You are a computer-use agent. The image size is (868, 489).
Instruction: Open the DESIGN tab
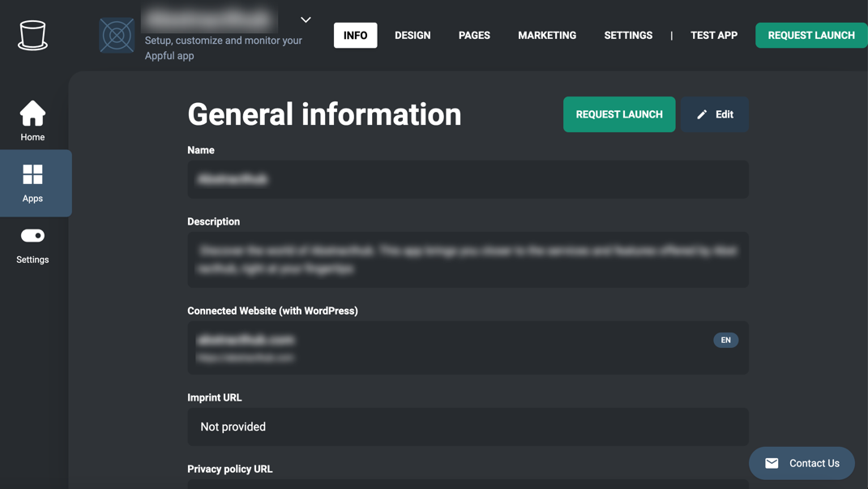(413, 36)
